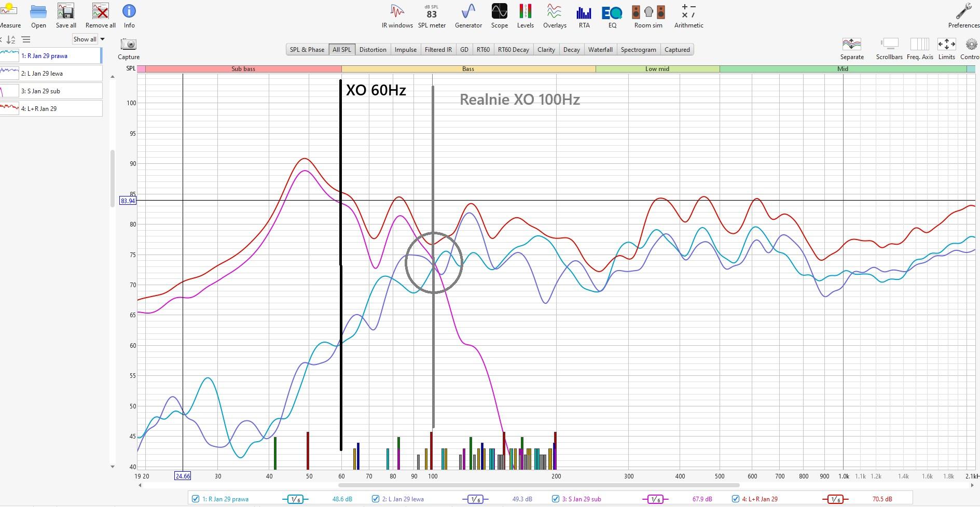Click the Remove all button

click(x=100, y=16)
